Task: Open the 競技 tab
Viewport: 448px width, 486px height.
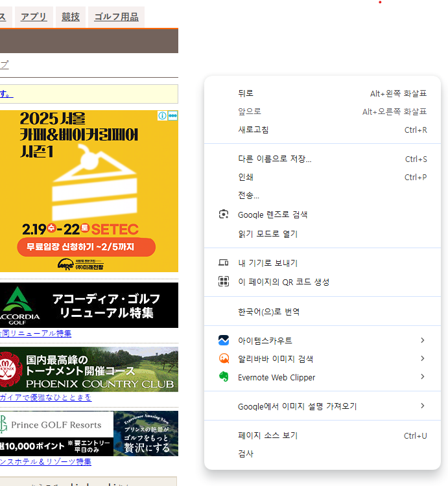Action: click(71, 17)
